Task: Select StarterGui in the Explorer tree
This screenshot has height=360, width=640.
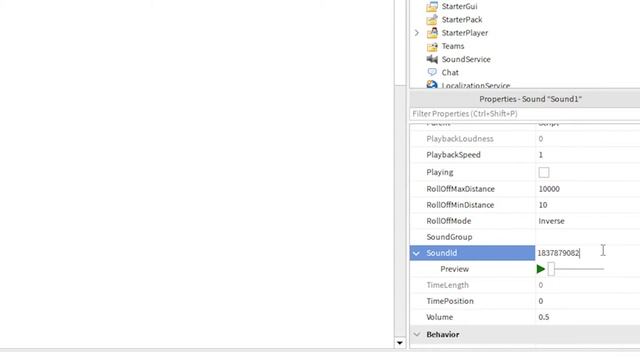Action: pyautogui.click(x=459, y=7)
